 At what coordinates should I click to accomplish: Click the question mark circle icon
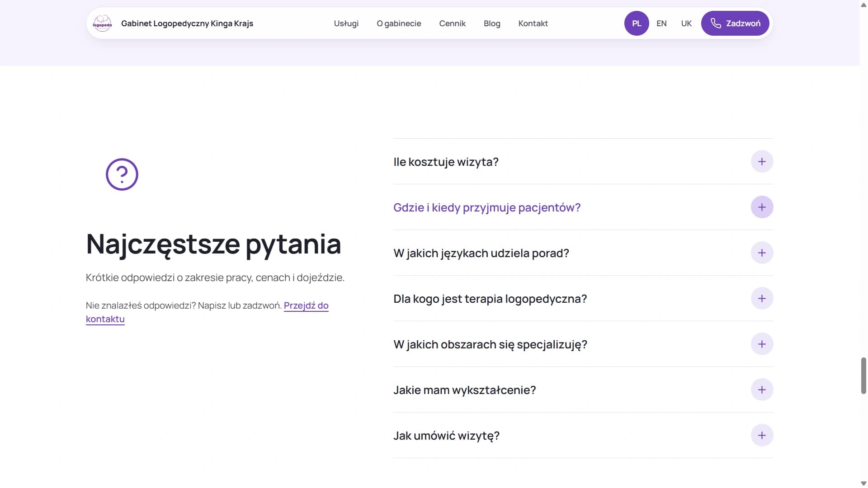click(x=122, y=174)
